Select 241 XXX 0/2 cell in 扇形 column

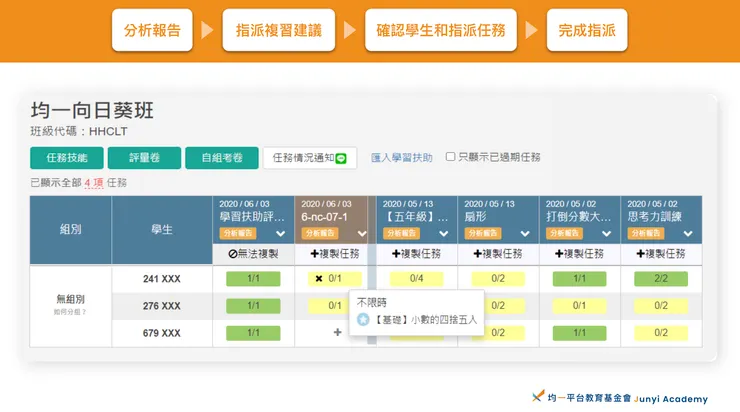tap(498, 279)
